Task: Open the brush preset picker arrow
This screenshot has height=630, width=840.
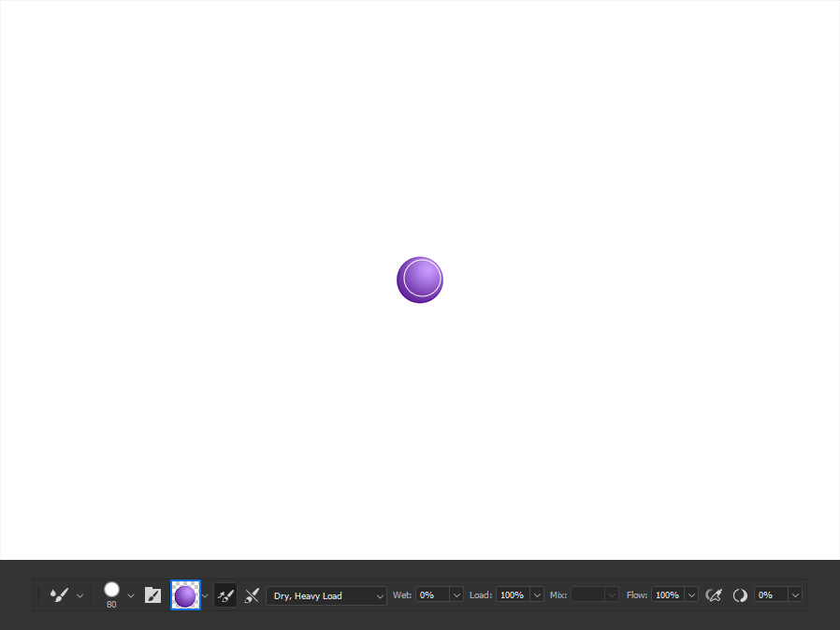Action: 131,595
